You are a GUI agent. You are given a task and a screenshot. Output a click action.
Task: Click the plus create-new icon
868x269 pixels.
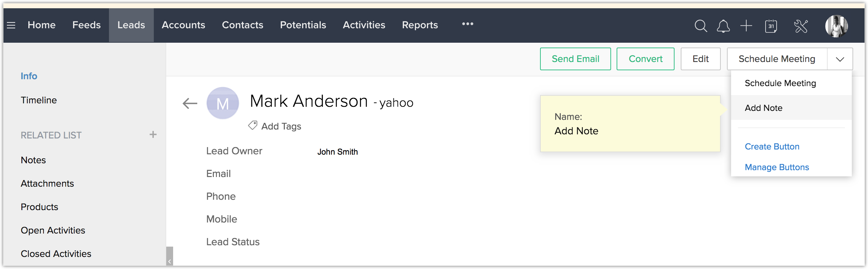746,26
